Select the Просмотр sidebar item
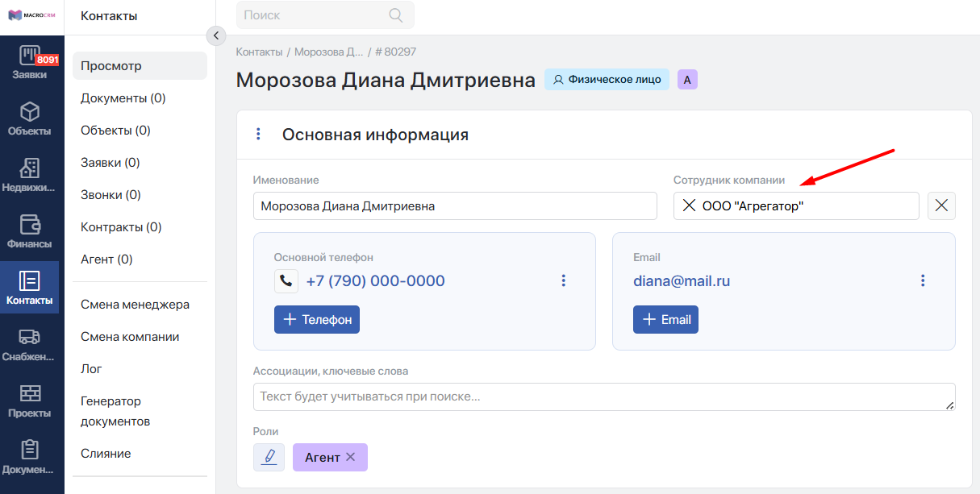The width and height of the screenshot is (980, 494). click(x=140, y=66)
